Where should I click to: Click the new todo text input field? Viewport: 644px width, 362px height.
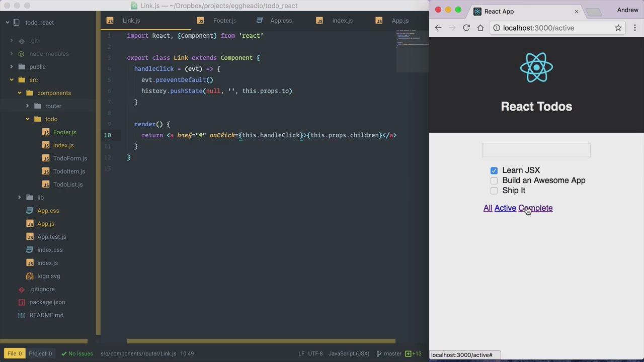click(x=536, y=150)
